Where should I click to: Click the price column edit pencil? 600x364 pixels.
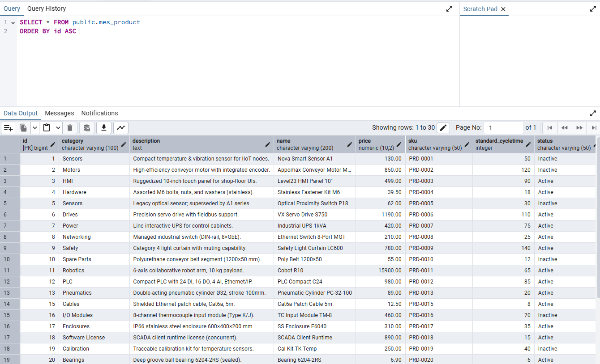click(x=399, y=144)
